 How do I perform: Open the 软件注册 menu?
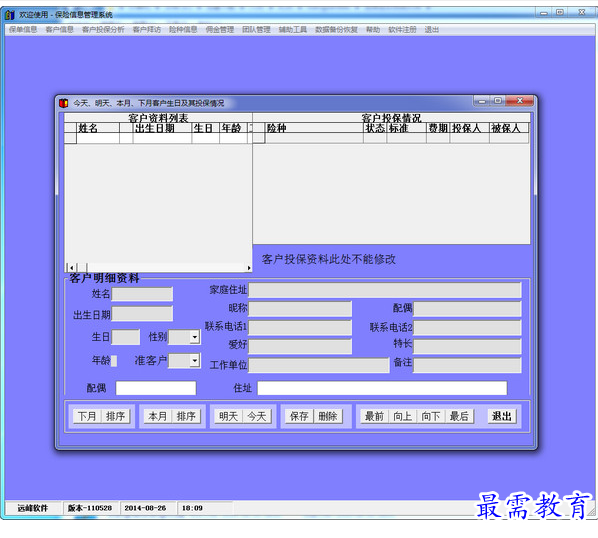click(402, 29)
